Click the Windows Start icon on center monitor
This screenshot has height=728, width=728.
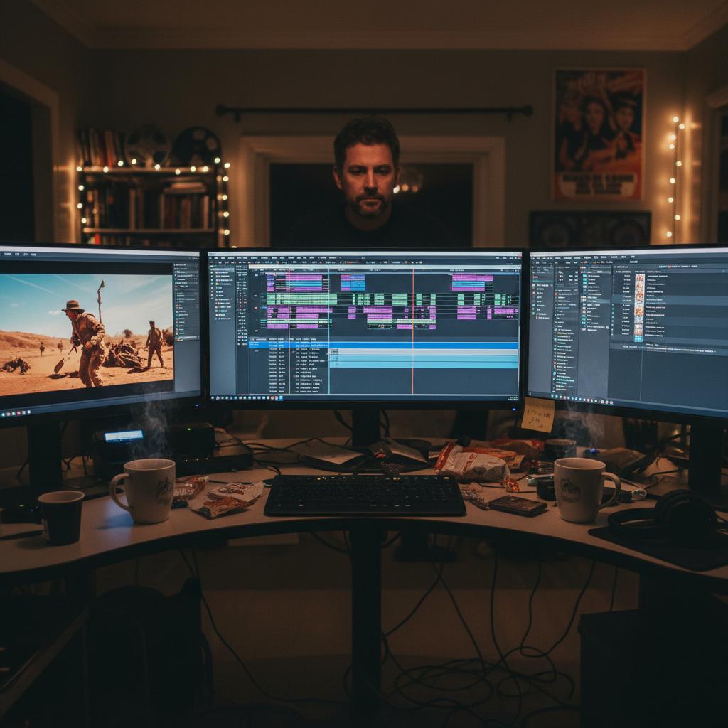pyautogui.click(x=213, y=397)
